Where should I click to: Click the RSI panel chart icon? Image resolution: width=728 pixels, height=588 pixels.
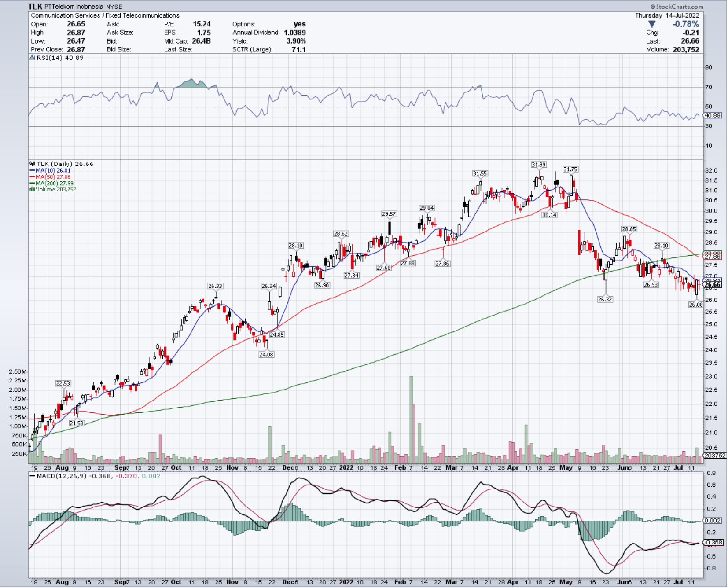[32, 58]
